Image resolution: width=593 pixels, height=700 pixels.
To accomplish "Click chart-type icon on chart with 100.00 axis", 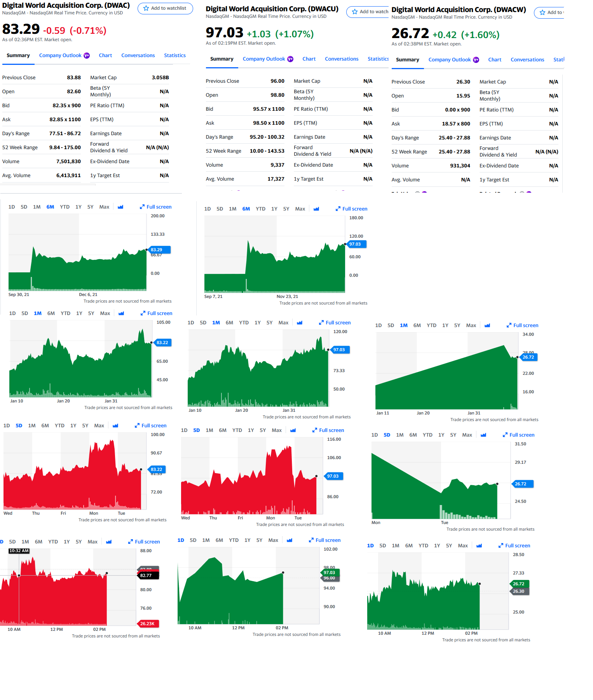I will (x=115, y=426).
